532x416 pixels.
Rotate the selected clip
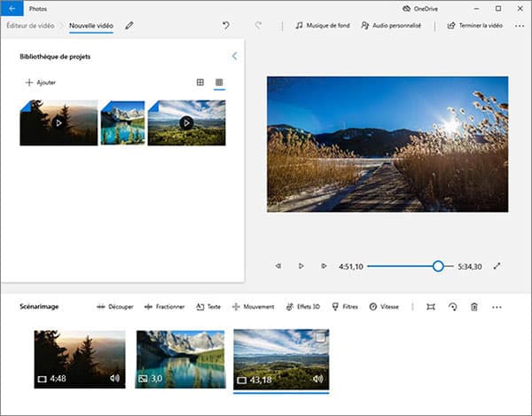coord(453,307)
